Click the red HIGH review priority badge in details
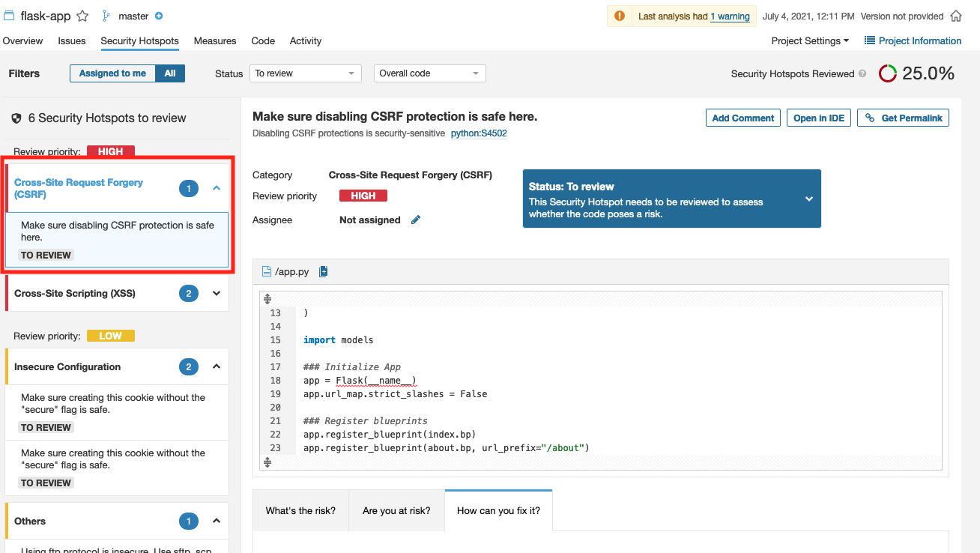 click(x=363, y=196)
